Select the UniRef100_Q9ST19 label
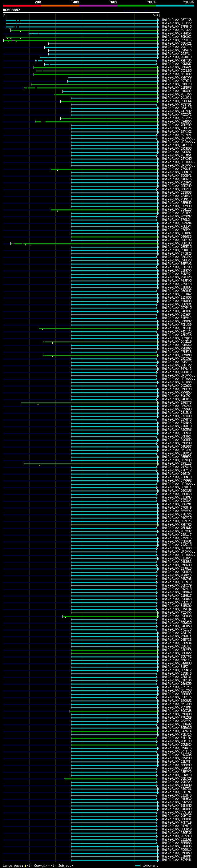 pyautogui.click(x=177, y=47)
